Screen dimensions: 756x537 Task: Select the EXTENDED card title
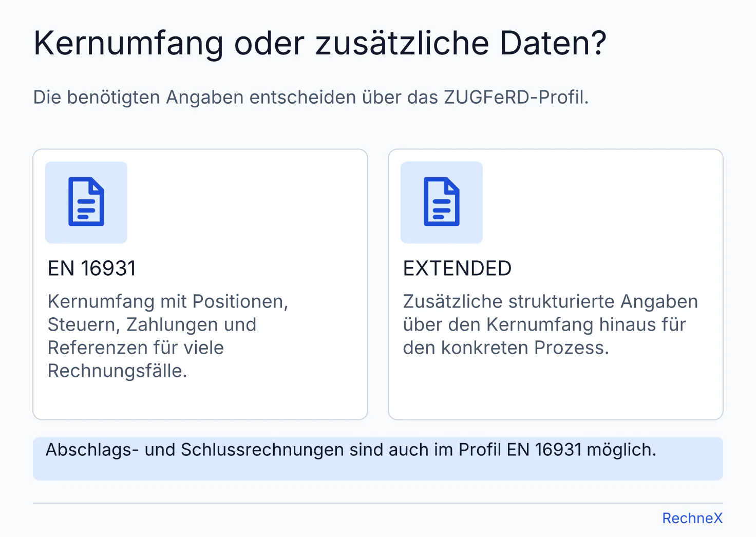(457, 268)
